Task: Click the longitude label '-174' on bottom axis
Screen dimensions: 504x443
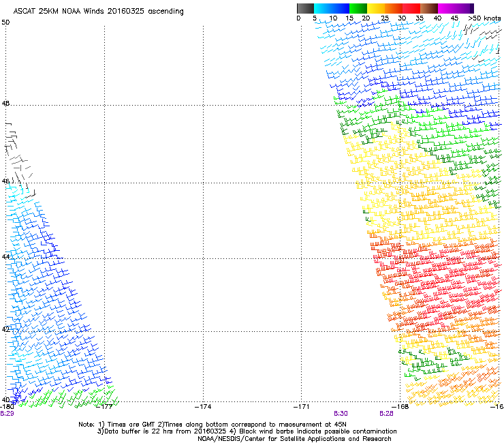Action: click(x=203, y=407)
